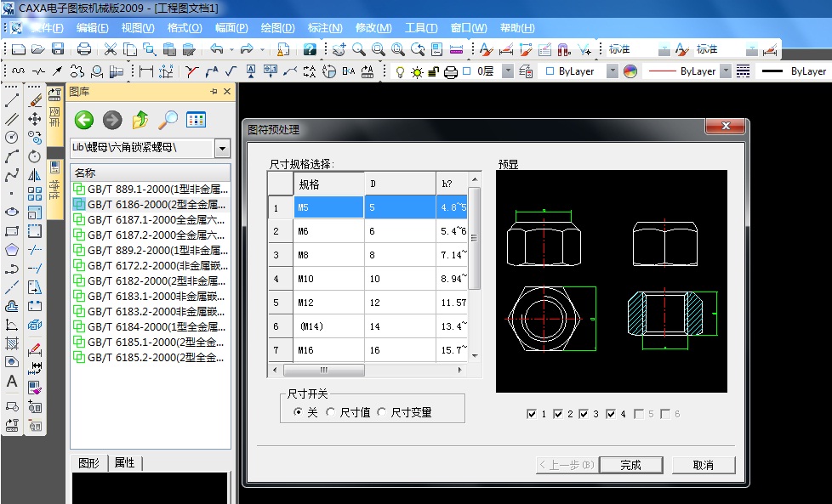Toggle view checkbox 1
This screenshot has width=832, height=504.
[532, 414]
